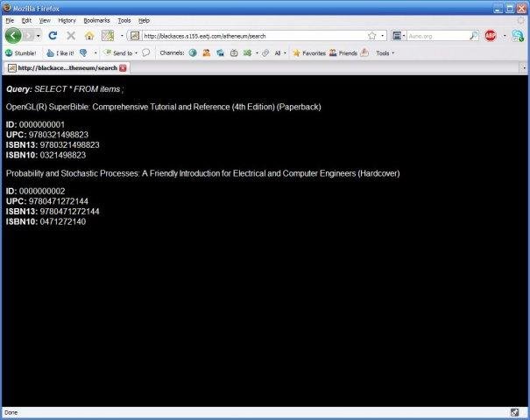This screenshot has height=420, width=530.
Task: Open the All channels dropdown
Action: click(280, 53)
